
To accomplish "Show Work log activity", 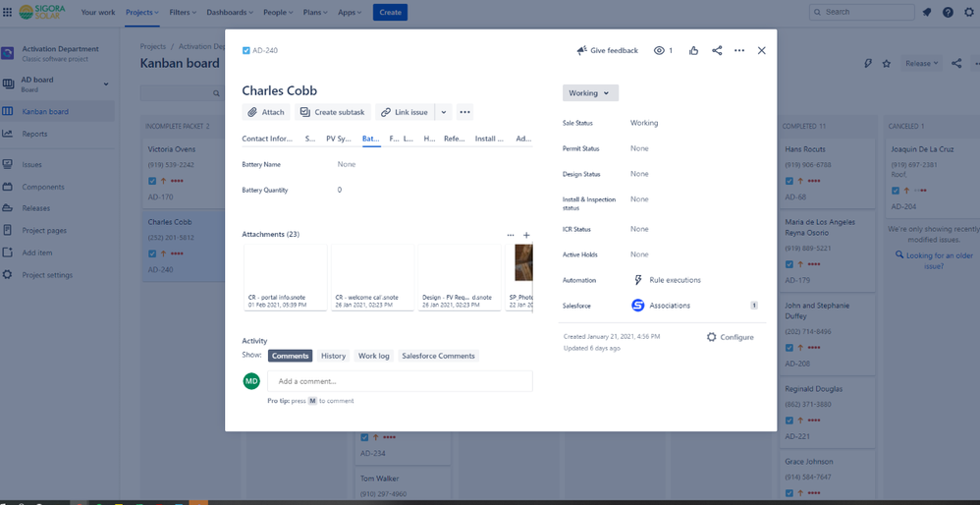I will click(x=374, y=356).
